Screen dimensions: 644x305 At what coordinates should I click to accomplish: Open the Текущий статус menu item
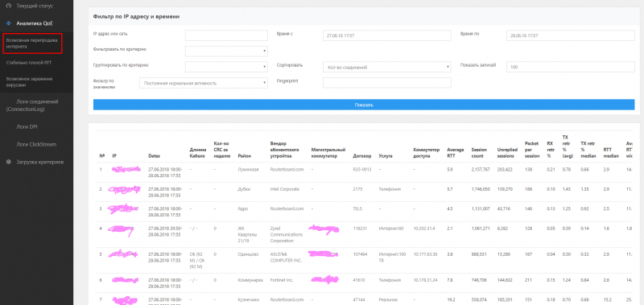[x=35, y=6]
